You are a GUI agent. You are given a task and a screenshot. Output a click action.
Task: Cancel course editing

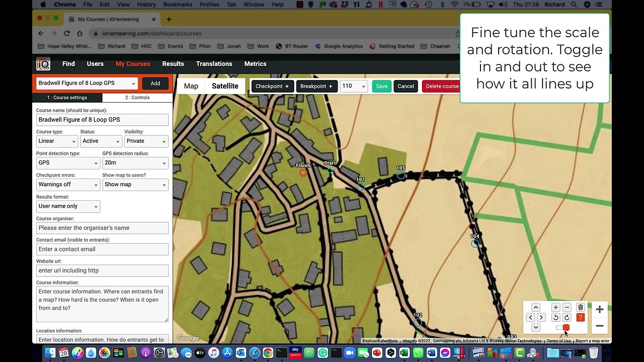pyautogui.click(x=406, y=86)
